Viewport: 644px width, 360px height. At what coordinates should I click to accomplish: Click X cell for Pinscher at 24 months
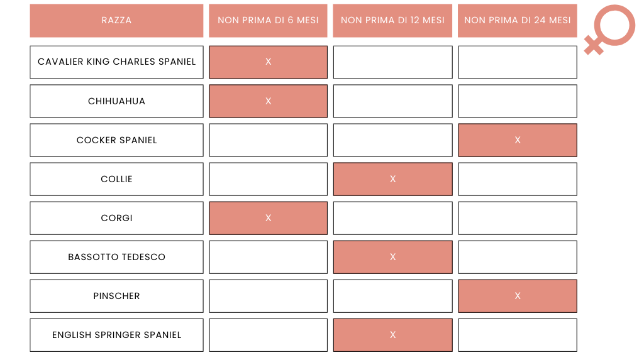point(517,295)
